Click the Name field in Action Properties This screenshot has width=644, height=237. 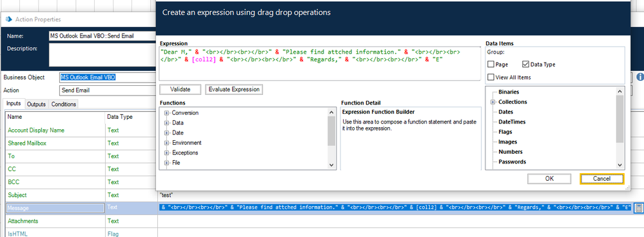102,36
